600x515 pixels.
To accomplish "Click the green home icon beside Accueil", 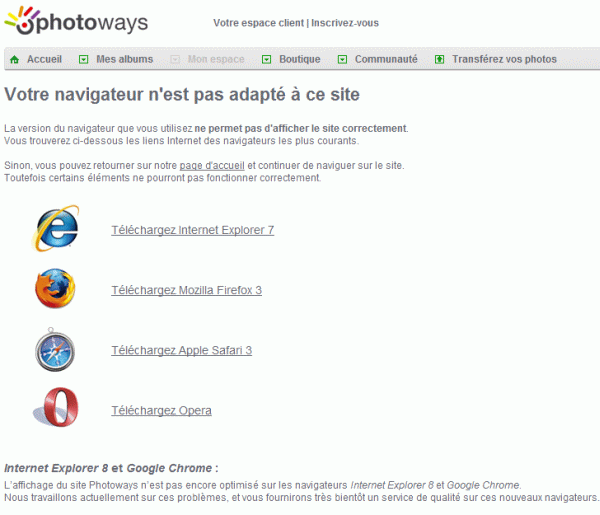I will 15,59.
